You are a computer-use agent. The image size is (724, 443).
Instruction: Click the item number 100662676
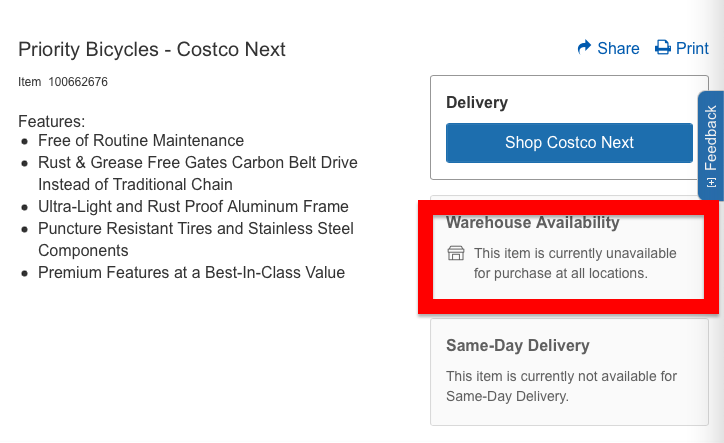tap(77, 81)
